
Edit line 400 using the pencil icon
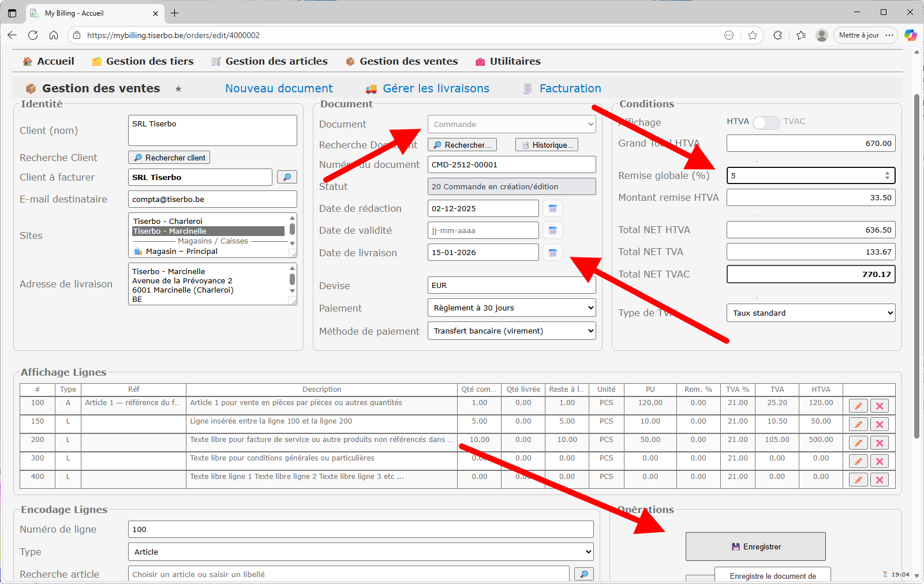pyautogui.click(x=858, y=480)
